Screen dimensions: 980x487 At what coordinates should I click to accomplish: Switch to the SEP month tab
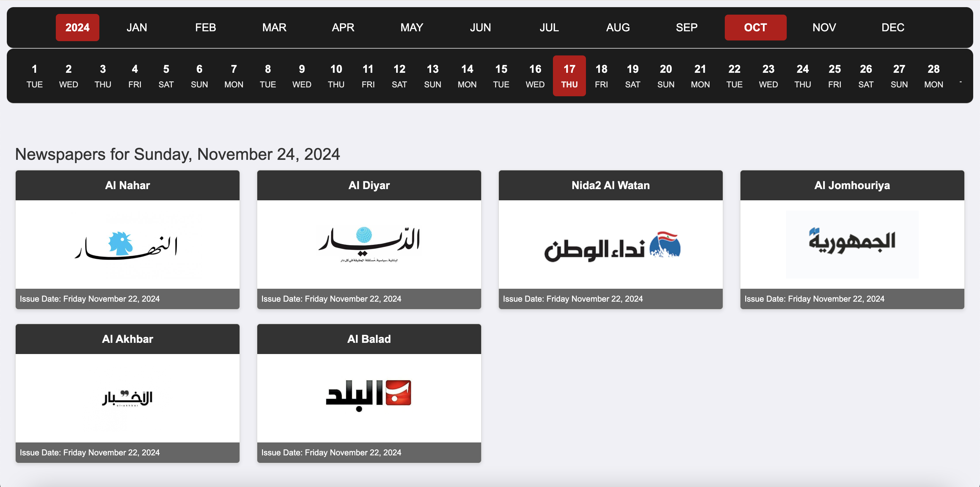point(686,27)
